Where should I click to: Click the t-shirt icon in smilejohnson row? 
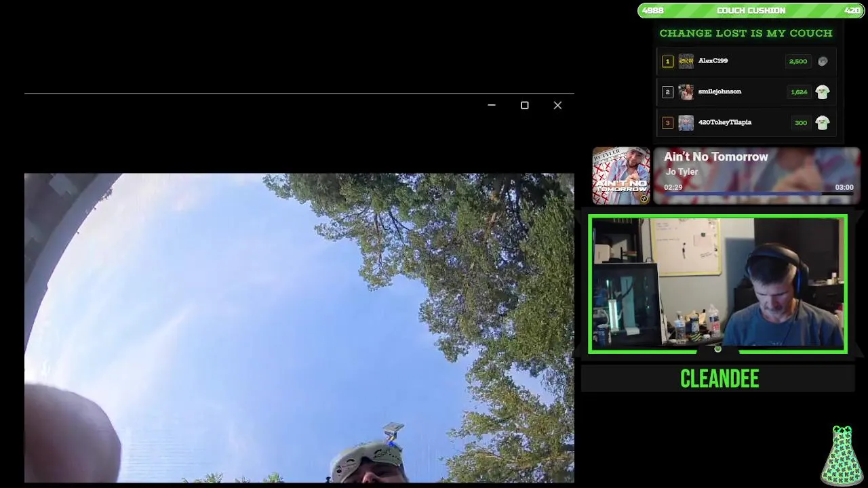pyautogui.click(x=823, y=91)
